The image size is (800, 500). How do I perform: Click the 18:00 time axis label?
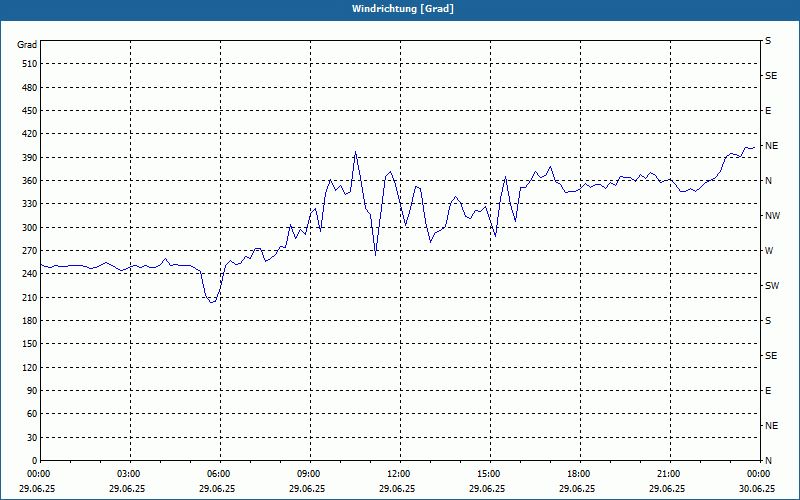click(x=577, y=474)
